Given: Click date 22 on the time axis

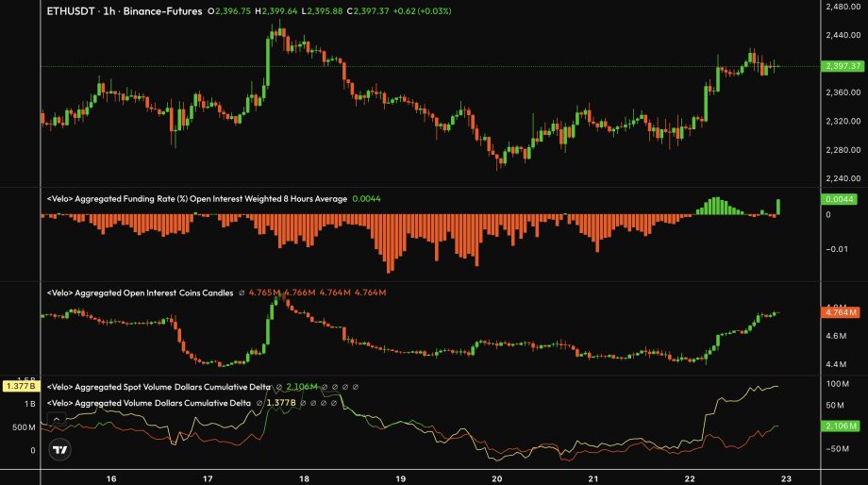Looking at the screenshot, I should pyautogui.click(x=690, y=478).
